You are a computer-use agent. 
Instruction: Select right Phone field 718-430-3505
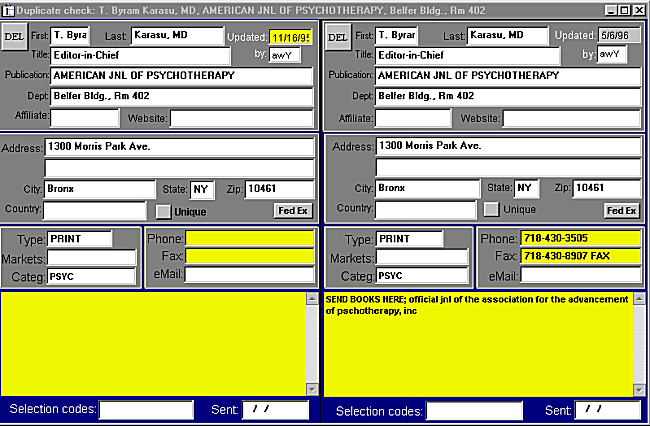(x=576, y=239)
